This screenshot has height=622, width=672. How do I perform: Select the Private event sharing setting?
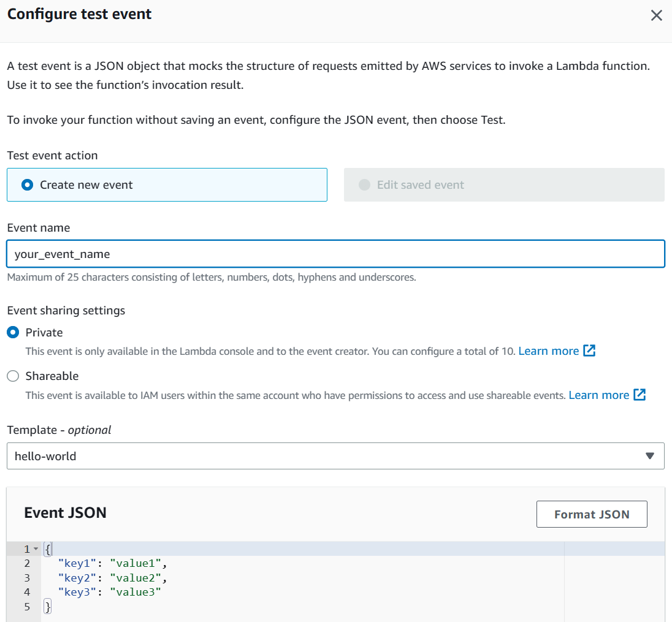click(13, 332)
